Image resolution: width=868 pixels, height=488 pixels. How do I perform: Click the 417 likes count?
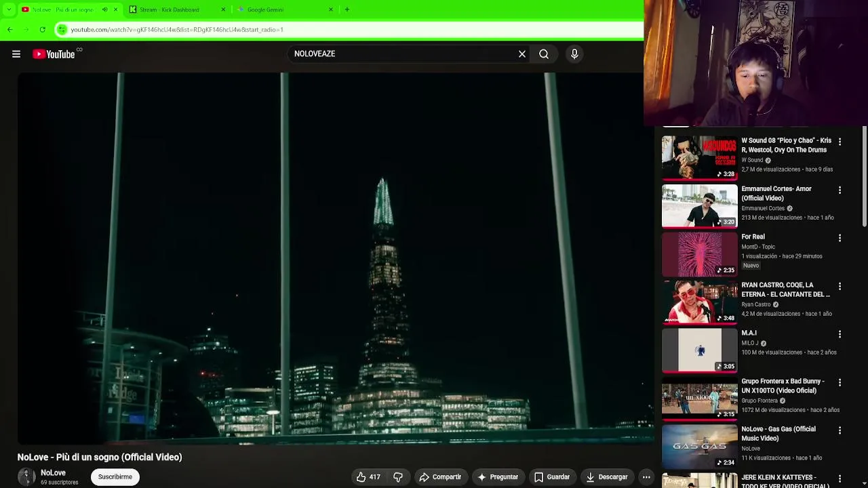pyautogui.click(x=375, y=477)
